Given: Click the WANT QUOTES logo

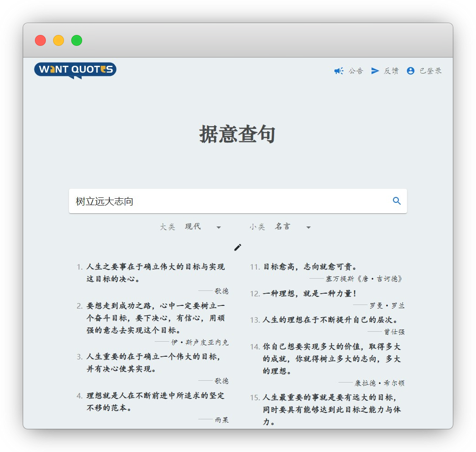Looking at the screenshot, I should (x=75, y=70).
